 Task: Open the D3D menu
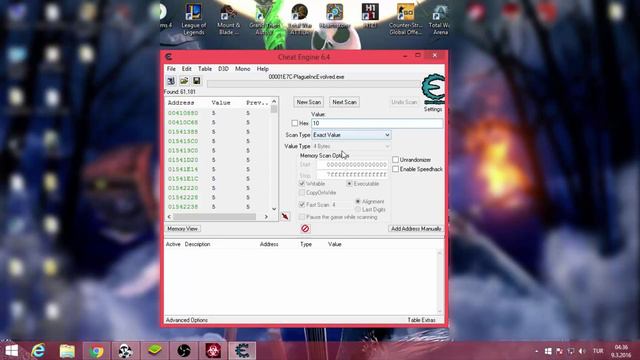(223, 69)
